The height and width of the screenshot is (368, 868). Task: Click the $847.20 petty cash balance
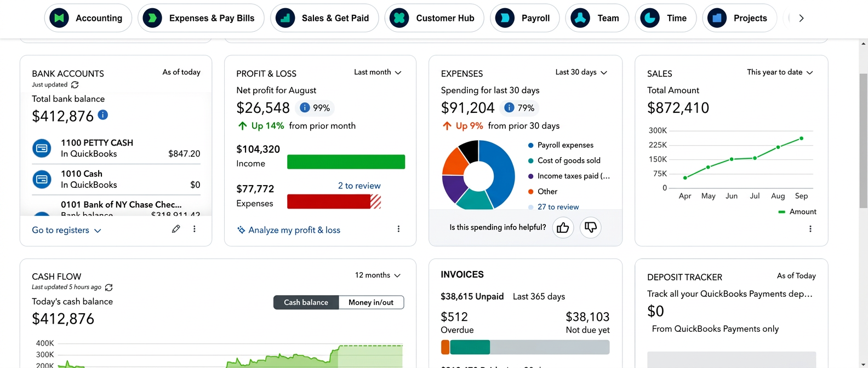(x=184, y=154)
